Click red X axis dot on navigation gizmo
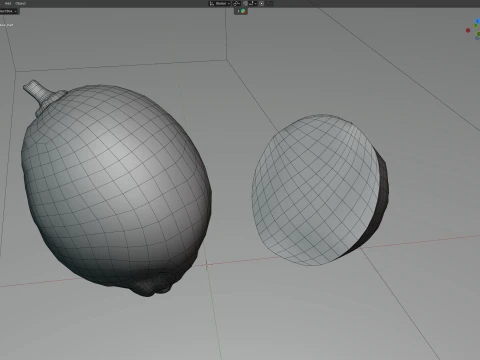Viewport: 480px width, 360px height. tap(468, 30)
